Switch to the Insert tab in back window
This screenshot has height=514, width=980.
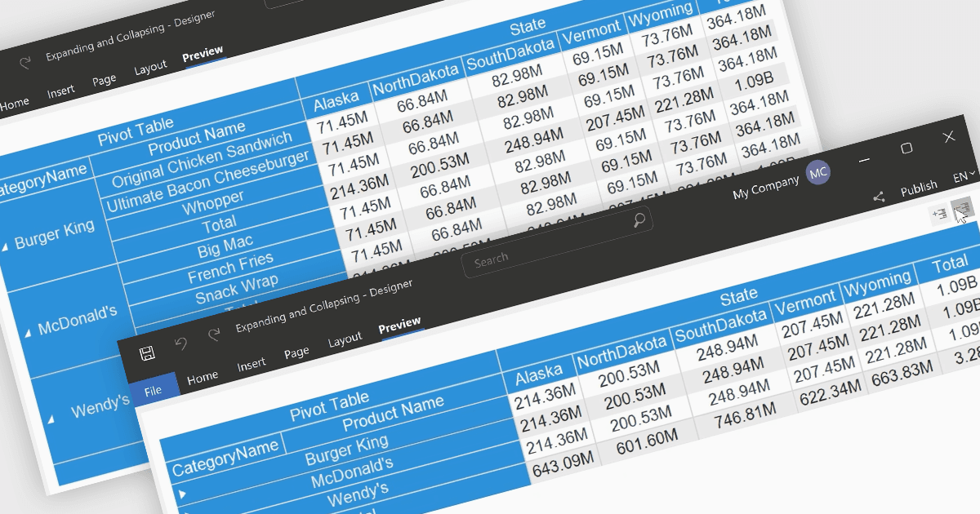click(x=60, y=91)
